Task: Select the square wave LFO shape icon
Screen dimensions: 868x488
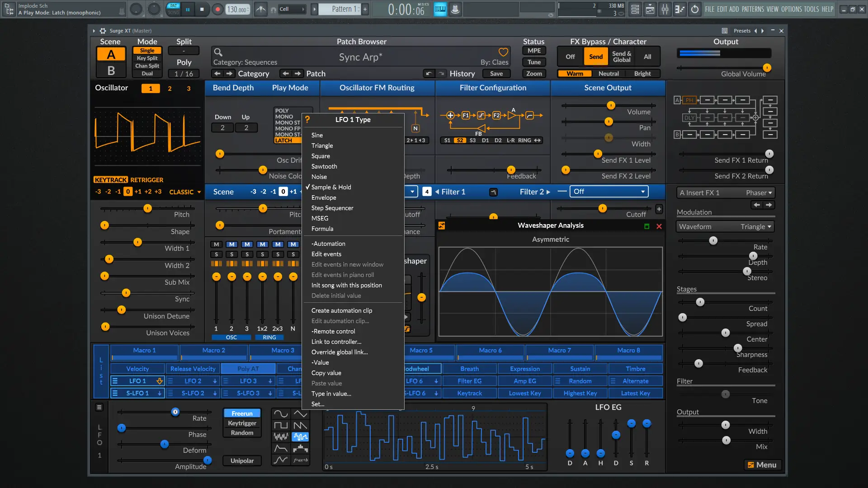Action: click(280, 426)
